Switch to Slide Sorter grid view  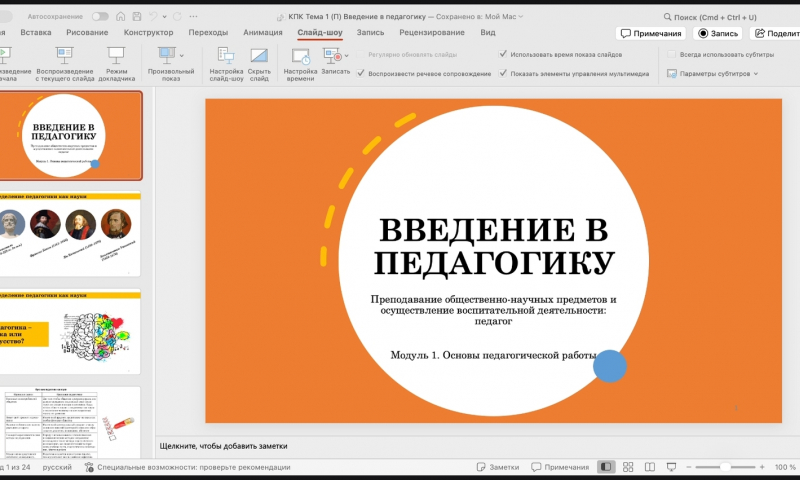628,467
